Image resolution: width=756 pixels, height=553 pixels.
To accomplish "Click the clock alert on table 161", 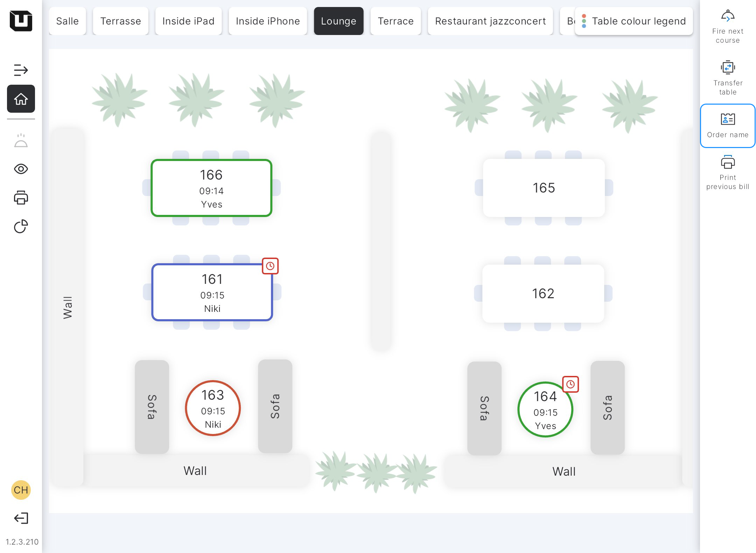I will [270, 266].
